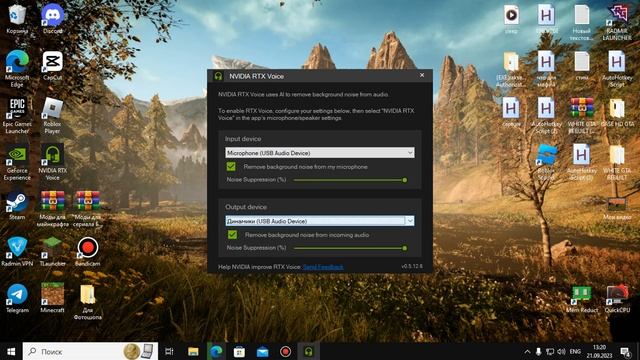Screen dimensions: 640x360
Task: Open the volume control in tray
Action: (561, 351)
